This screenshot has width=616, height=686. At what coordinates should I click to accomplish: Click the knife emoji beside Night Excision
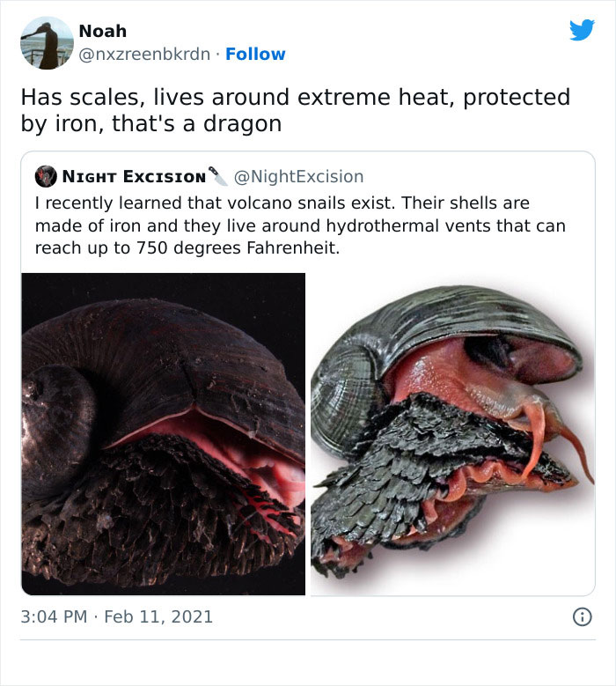pyautogui.click(x=218, y=176)
